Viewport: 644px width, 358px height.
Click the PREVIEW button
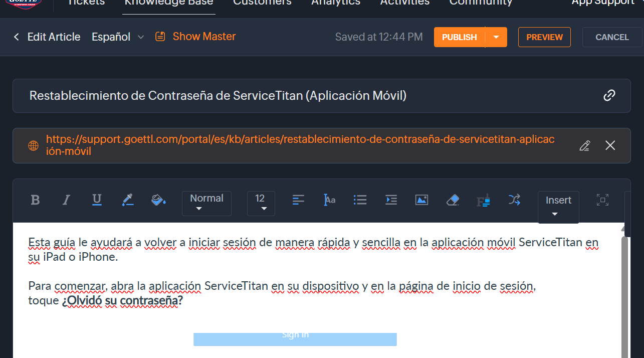click(x=544, y=37)
